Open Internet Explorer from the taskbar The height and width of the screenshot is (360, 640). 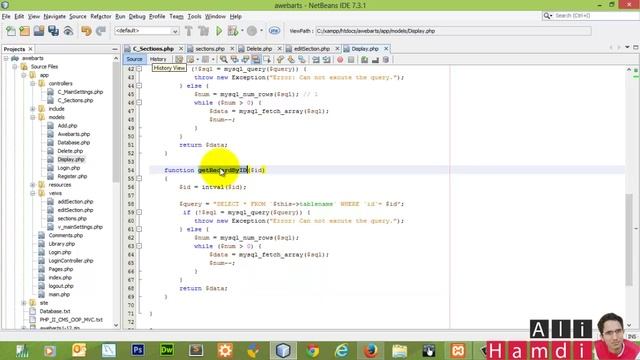(342, 350)
